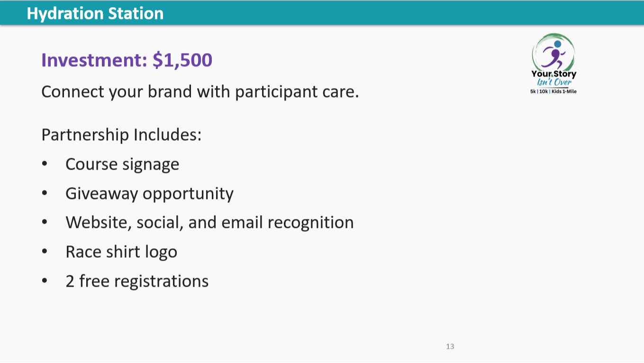Click the Partnership Includes label
Image resolution: width=644 pixels, height=363 pixels.
[x=122, y=135]
